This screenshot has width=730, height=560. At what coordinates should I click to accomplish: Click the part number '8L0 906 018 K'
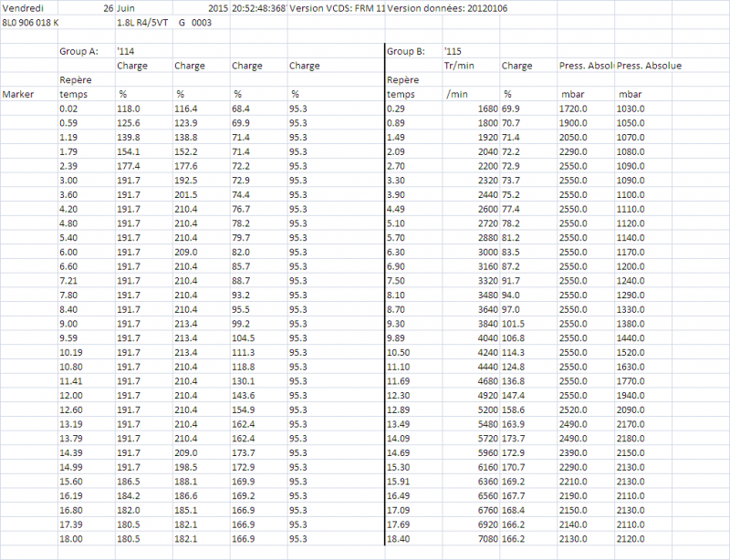[31, 21]
